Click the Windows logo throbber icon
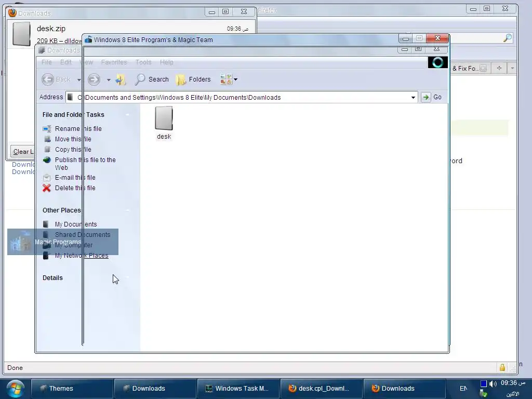 (x=437, y=62)
